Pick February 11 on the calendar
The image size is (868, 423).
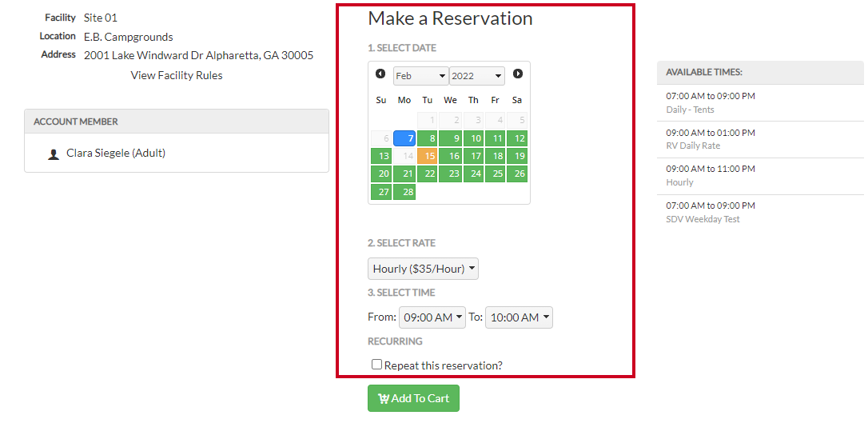(495, 138)
